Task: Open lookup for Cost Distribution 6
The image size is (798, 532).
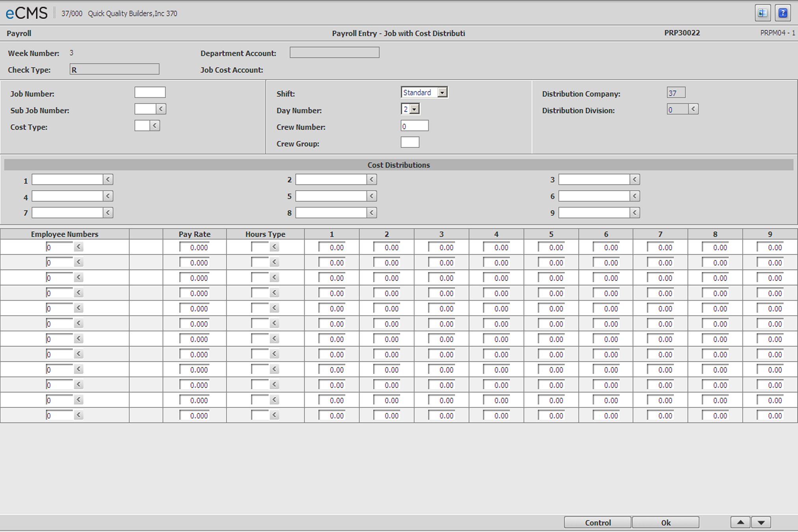Action: point(634,196)
